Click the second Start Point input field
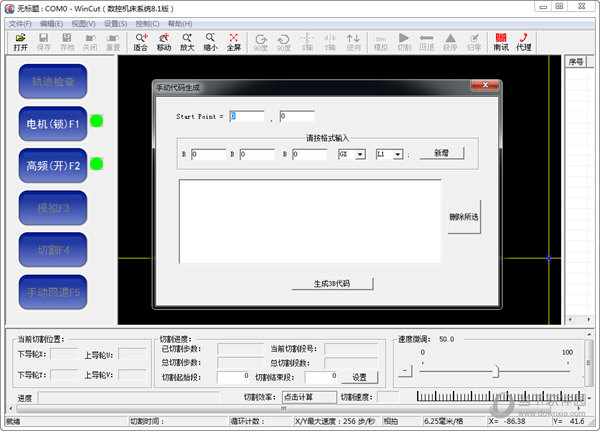Screen dimensions: 600x431 (297, 116)
